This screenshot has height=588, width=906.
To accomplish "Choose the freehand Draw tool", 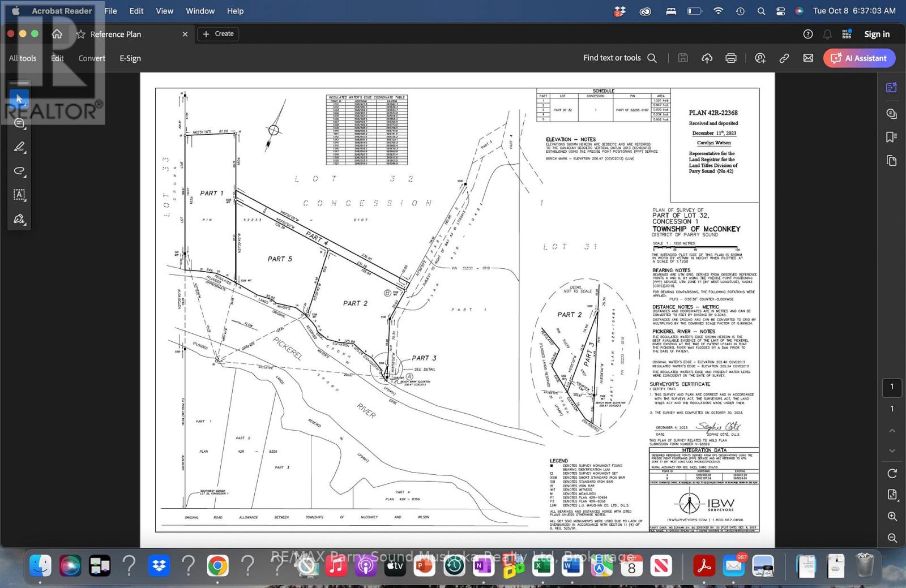I will coord(19,171).
